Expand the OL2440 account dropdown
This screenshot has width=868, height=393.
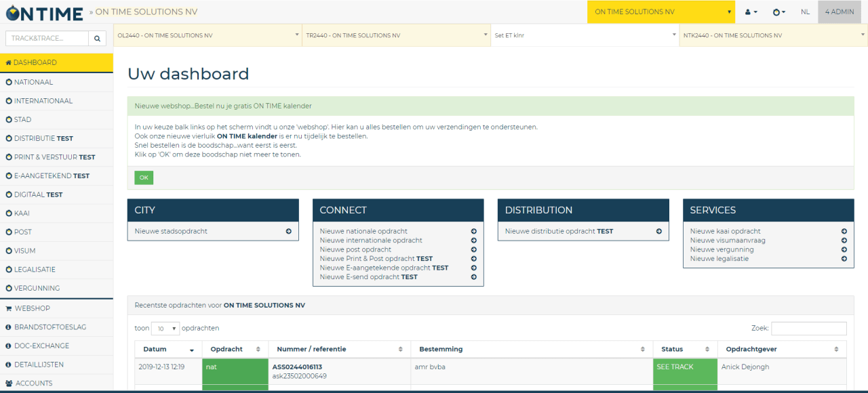click(x=208, y=35)
